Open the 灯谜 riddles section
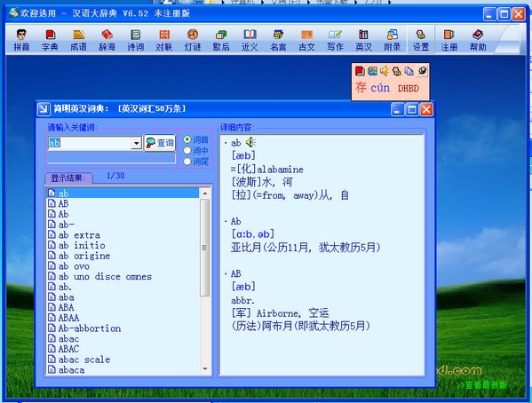 point(193,40)
